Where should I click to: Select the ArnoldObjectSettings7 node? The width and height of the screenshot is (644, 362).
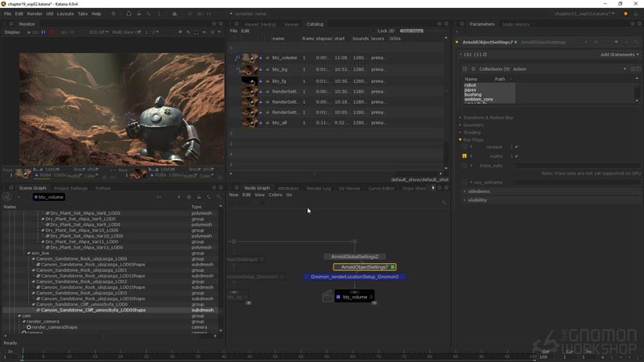pos(365,267)
